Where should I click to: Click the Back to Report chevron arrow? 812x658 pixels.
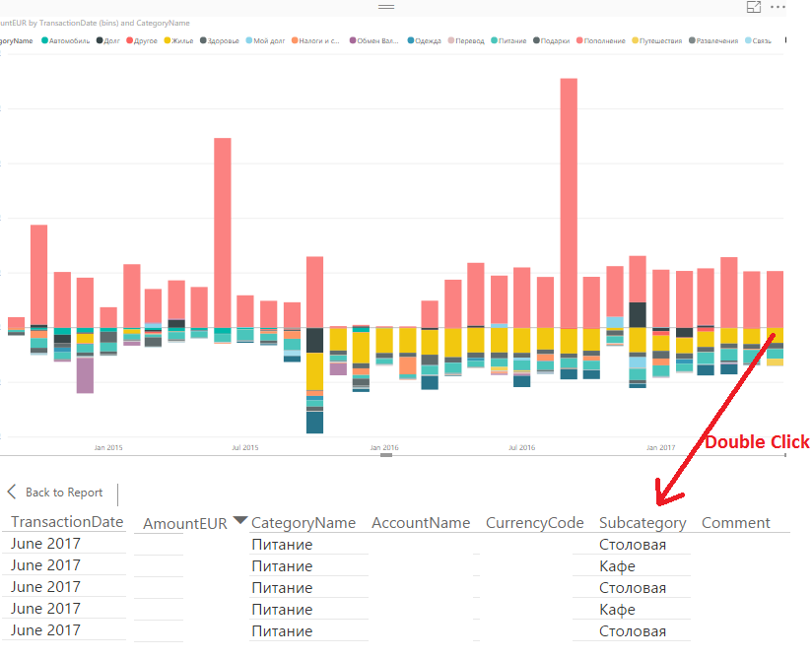(12, 492)
